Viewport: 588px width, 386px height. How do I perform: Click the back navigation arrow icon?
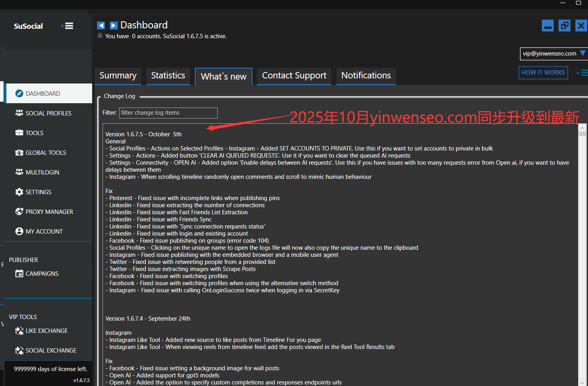pos(101,26)
